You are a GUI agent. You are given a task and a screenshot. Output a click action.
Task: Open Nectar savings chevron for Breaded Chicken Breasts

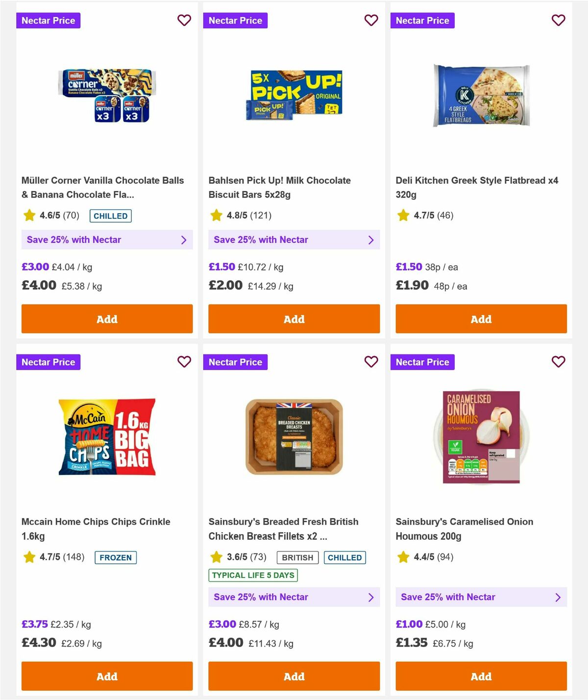tap(371, 597)
